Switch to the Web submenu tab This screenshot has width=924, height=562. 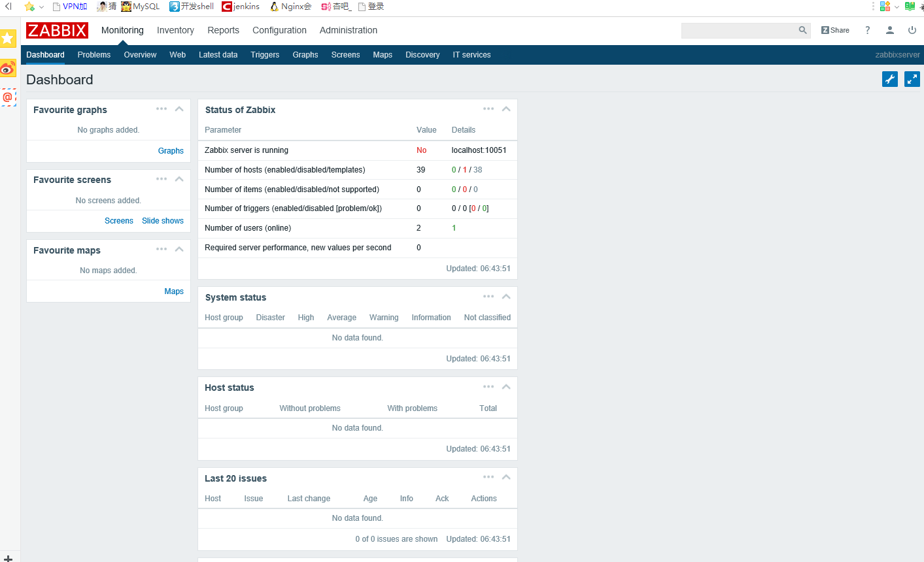(x=178, y=55)
